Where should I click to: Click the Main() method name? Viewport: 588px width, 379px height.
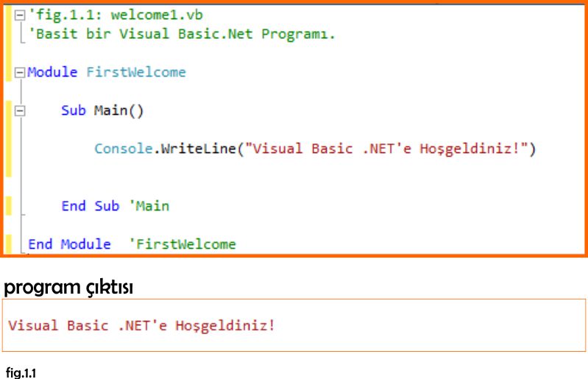point(118,111)
